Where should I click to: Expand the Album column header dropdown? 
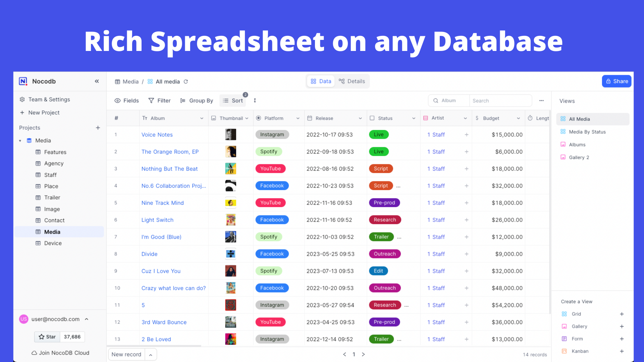coord(202,118)
